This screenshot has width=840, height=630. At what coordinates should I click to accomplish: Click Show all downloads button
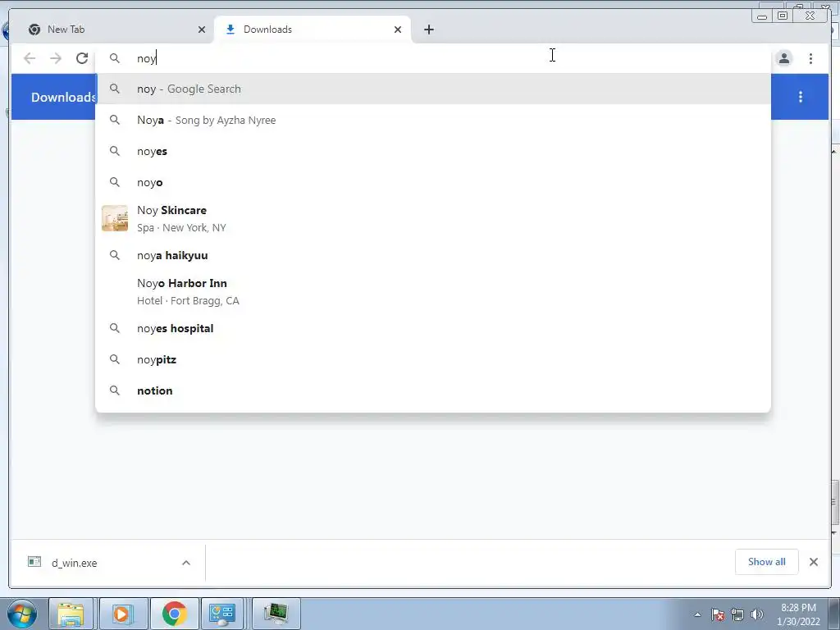pos(767,562)
